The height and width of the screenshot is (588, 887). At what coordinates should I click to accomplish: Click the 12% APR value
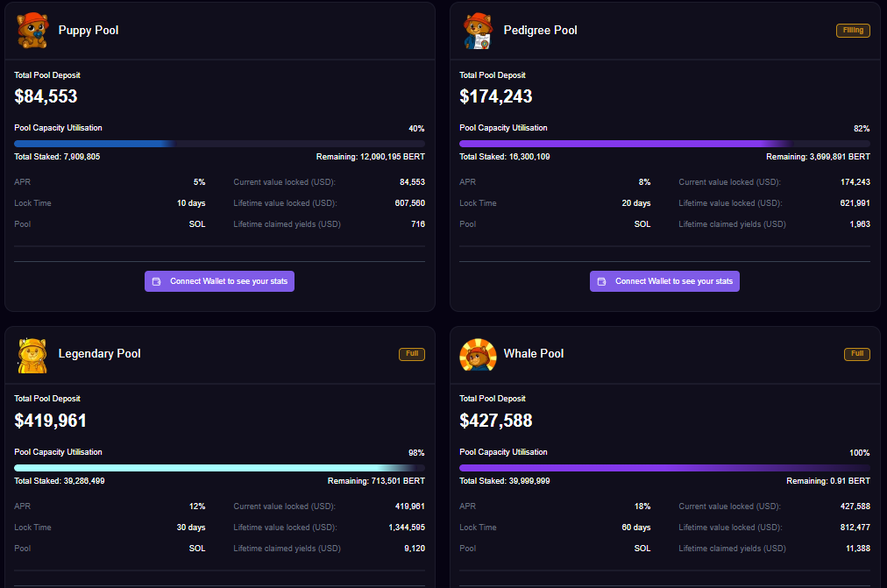pyautogui.click(x=197, y=506)
